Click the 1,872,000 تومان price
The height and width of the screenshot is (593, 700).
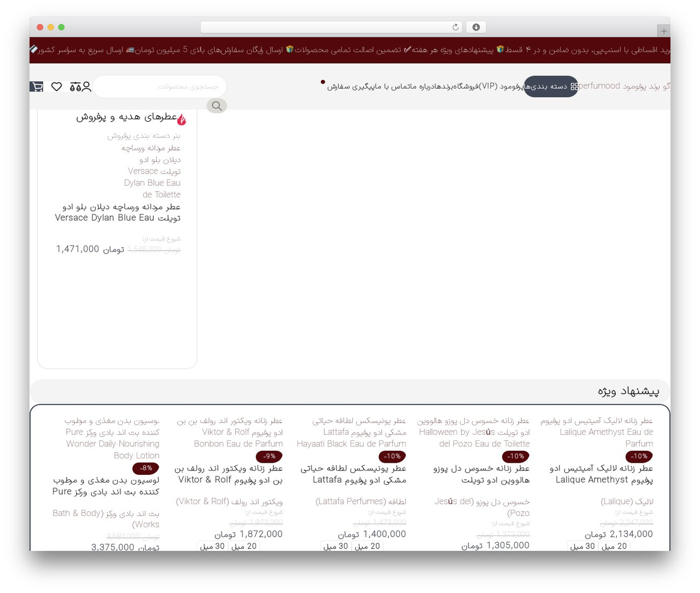248,534
